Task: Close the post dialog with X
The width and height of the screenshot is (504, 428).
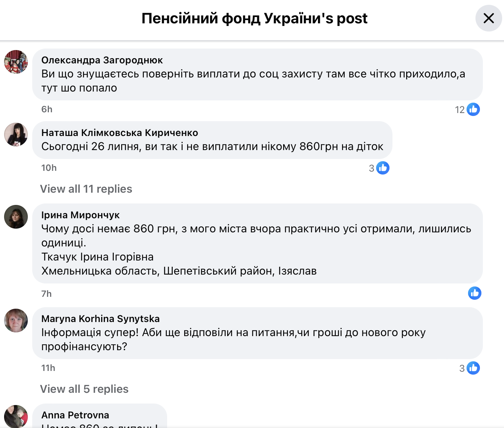Action: [x=488, y=18]
